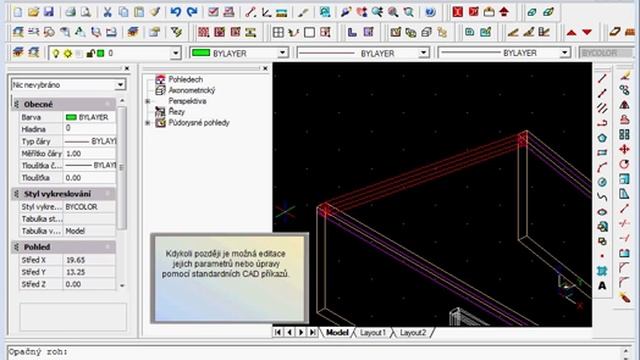Expand the Perspektiva tree node
Viewport: 640px width, 360px height.
click(148, 101)
